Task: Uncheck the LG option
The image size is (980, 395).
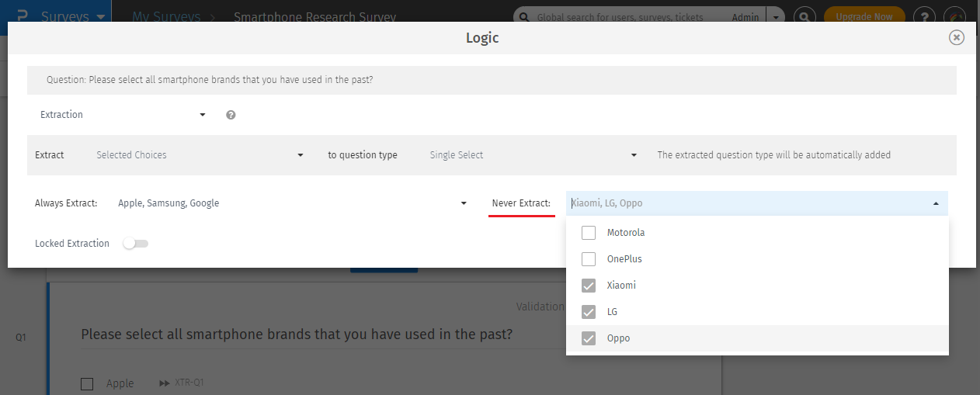Action: click(x=589, y=312)
